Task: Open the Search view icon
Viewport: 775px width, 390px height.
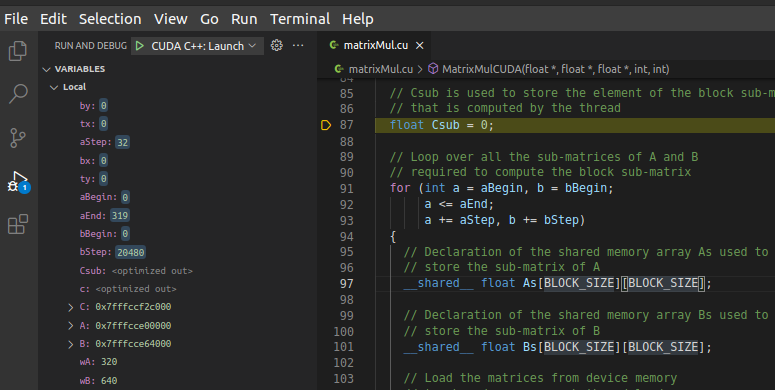Action: [18, 93]
